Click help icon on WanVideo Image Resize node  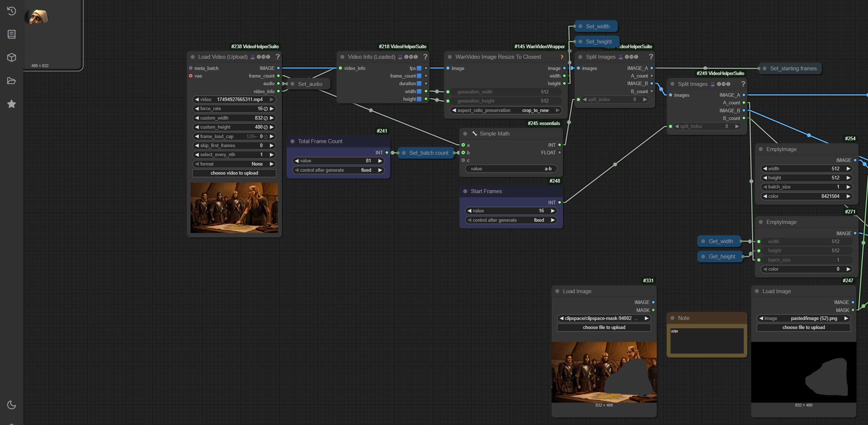coord(562,57)
